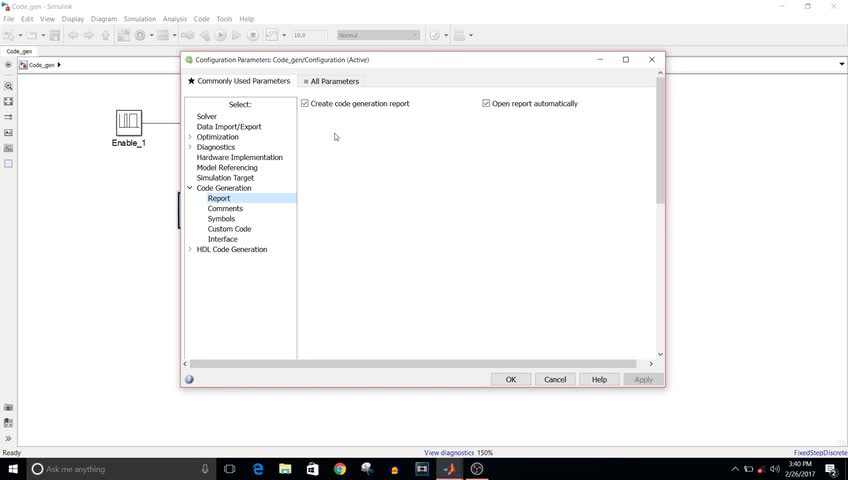The height and width of the screenshot is (480, 848).
Task: Click the Build Model toolbar icon
Action: (x=459, y=35)
